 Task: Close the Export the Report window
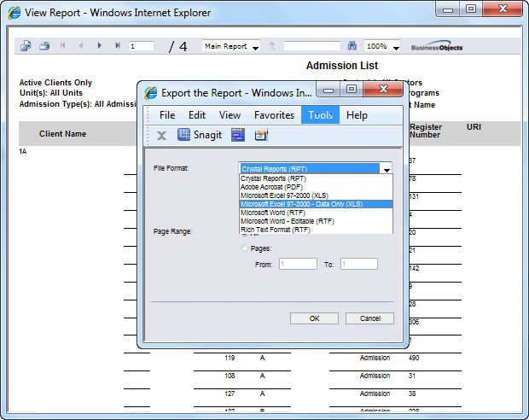383,89
